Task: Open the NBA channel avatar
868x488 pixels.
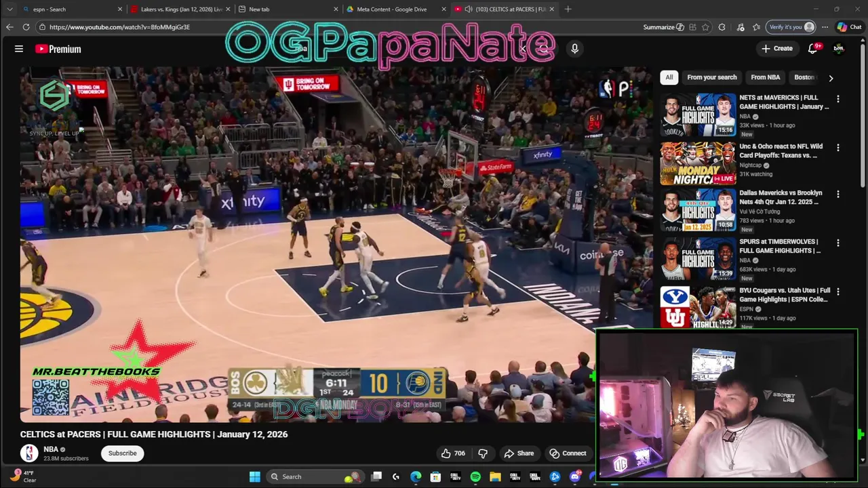Action: 29,453
